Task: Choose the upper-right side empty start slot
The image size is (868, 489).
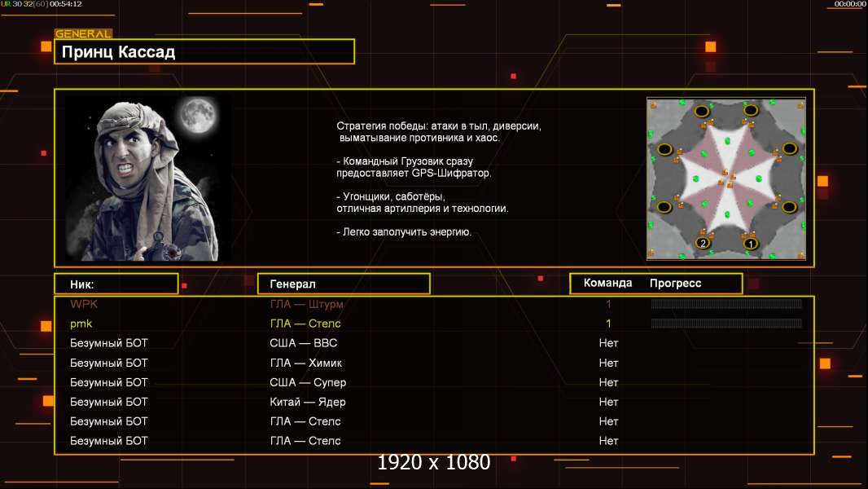Action: (789, 148)
